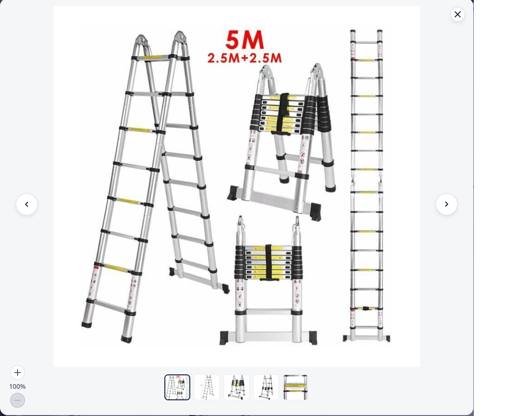Click the stabilizer bar of the bottom collapsed ladder
The height and width of the screenshot is (416, 532).
pos(268,337)
